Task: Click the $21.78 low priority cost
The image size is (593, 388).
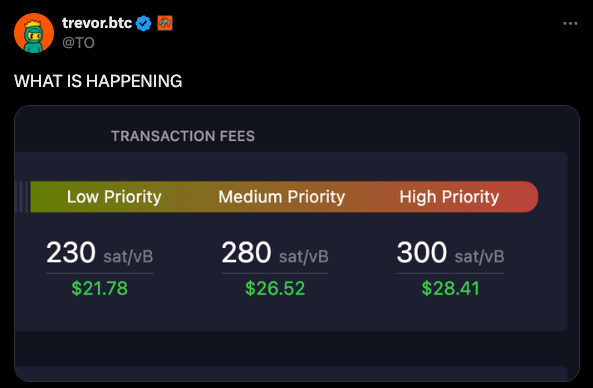Action: tap(99, 289)
